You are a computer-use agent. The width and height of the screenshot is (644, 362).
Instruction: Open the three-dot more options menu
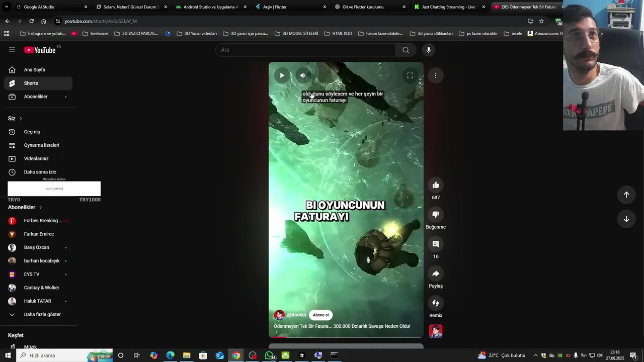coord(436,75)
